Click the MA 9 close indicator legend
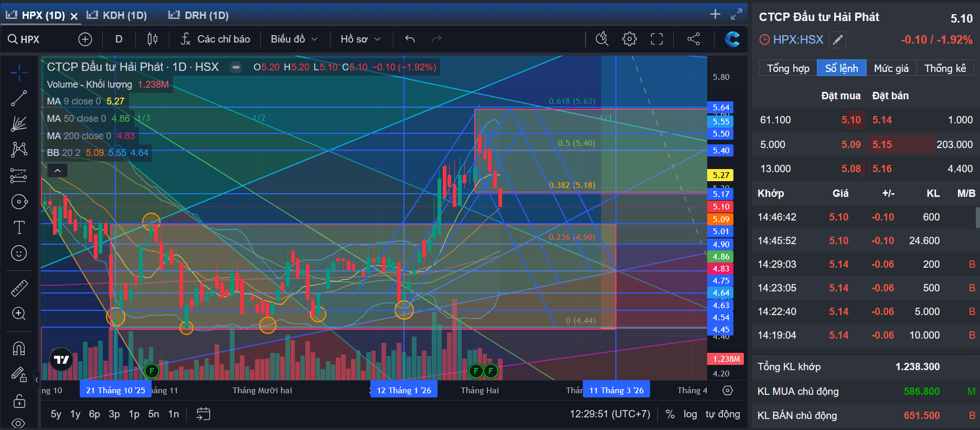The image size is (980, 430). [86, 101]
